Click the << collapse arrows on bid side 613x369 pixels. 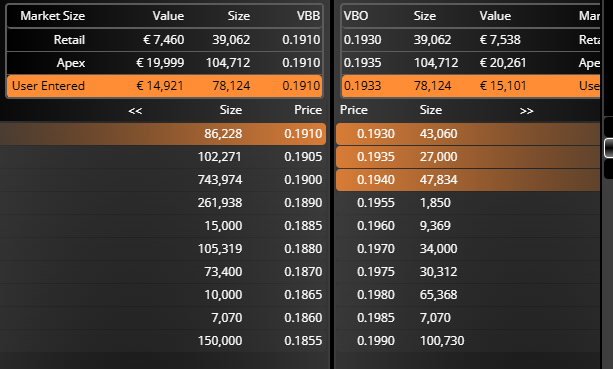coord(135,111)
